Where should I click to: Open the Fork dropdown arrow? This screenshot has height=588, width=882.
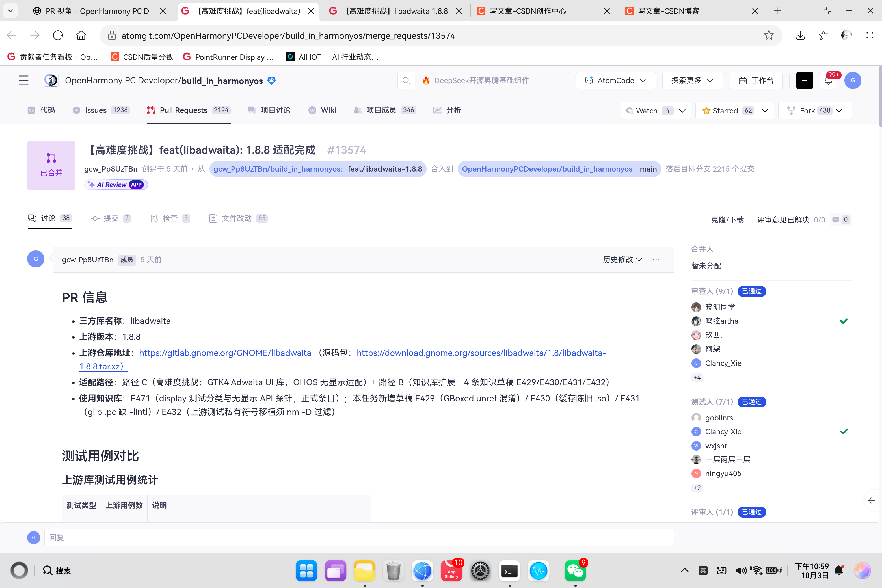pos(839,111)
